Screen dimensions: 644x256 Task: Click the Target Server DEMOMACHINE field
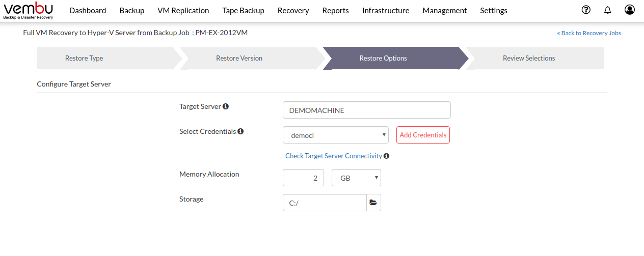click(x=367, y=110)
